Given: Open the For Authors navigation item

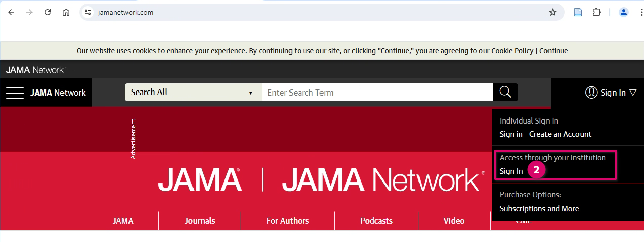Looking at the screenshot, I should point(287,221).
